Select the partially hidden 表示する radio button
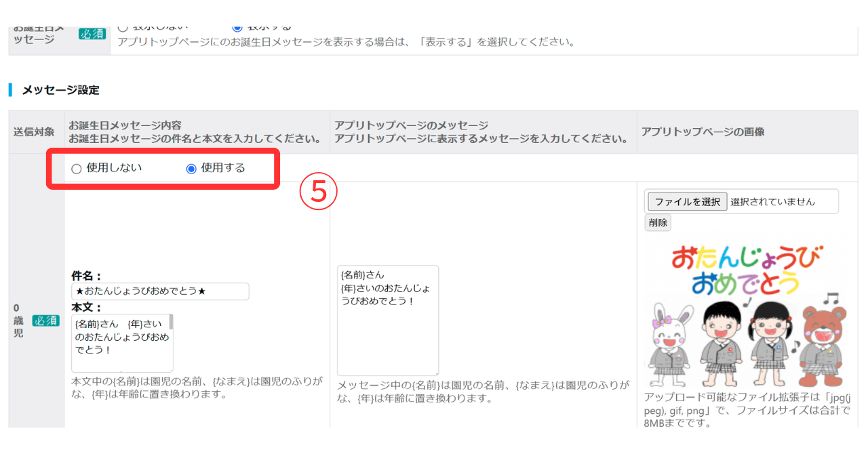Screen dimensions: 868x454 (x=237, y=27)
